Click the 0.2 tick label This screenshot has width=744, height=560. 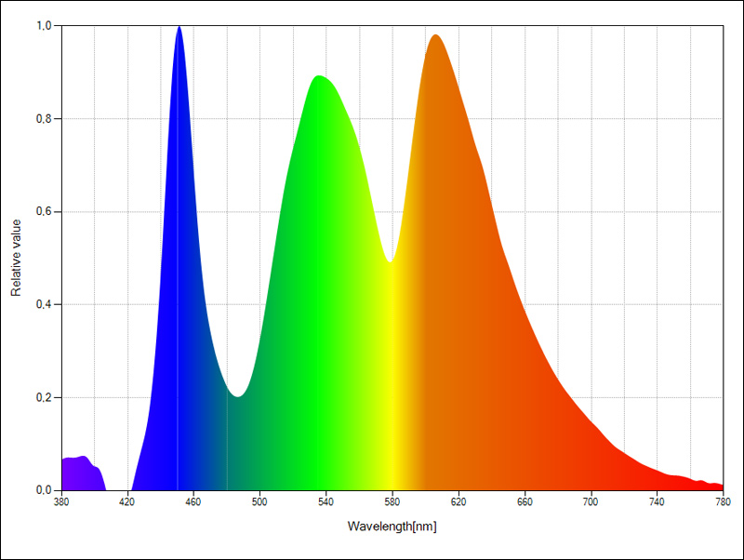pos(44,397)
